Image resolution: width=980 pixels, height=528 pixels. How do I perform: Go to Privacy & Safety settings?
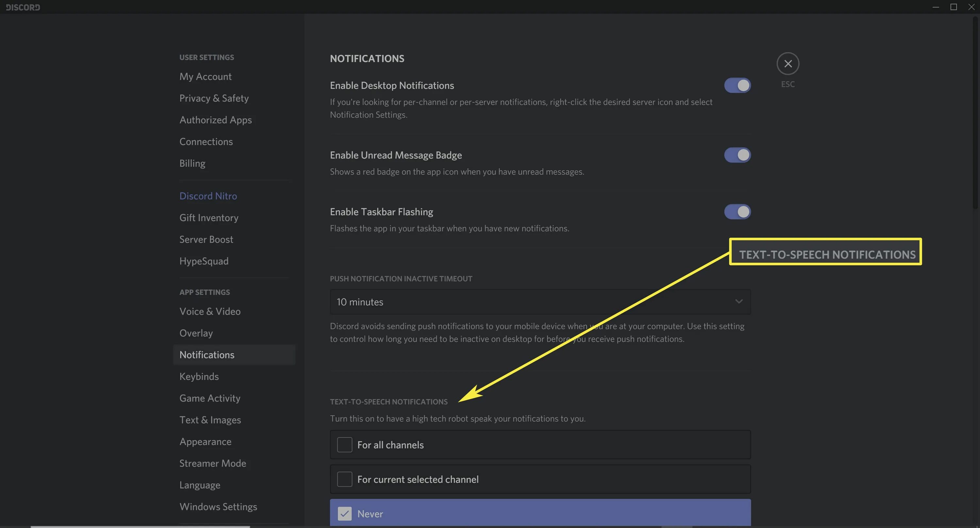pos(214,98)
